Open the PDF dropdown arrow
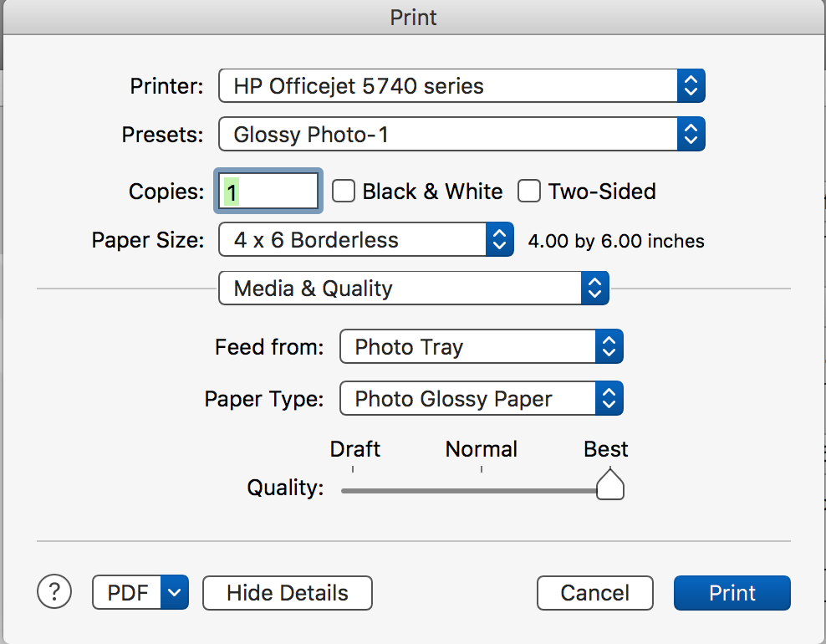Image resolution: width=826 pixels, height=644 pixels. (174, 593)
